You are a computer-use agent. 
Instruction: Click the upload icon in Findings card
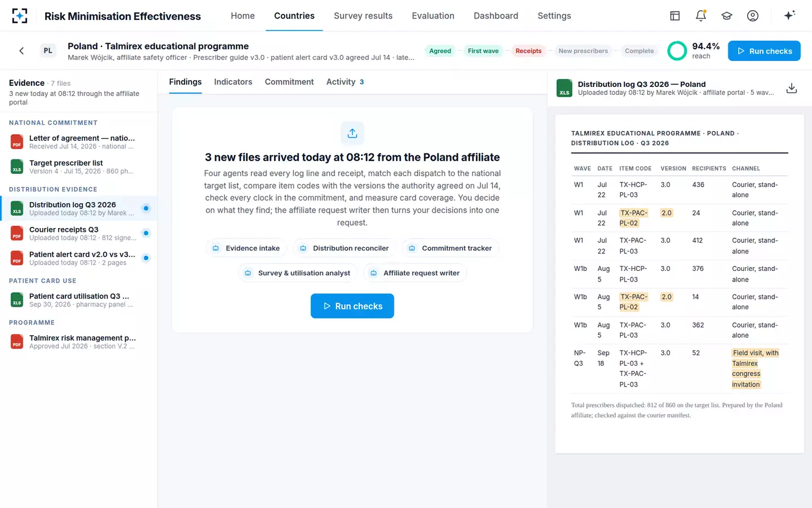(x=352, y=133)
